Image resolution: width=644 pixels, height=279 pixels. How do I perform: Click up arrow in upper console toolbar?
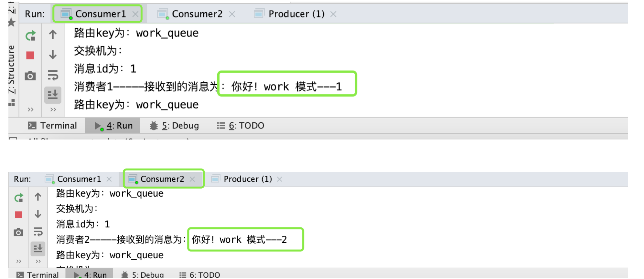pyautogui.click(x=53, y=34)
